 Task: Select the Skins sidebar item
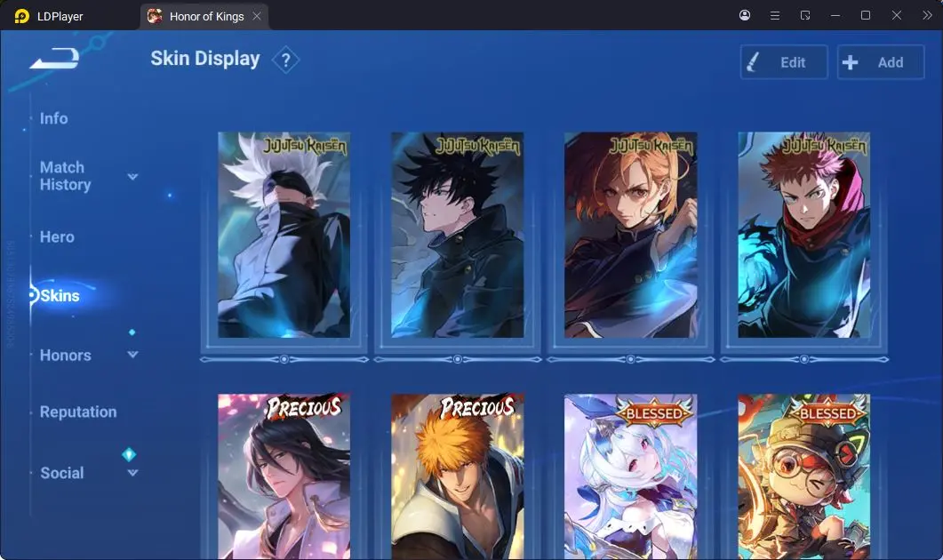(60, 295)
